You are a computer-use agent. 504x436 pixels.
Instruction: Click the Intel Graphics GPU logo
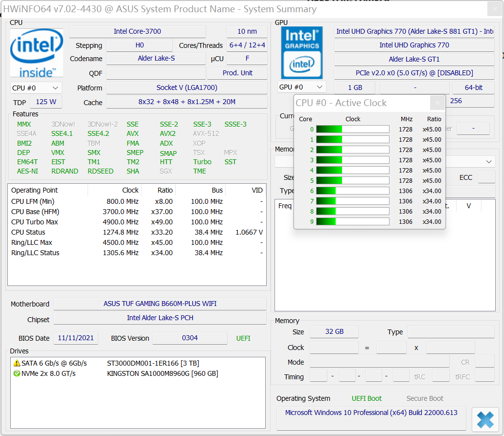click(x=301, y=53)
